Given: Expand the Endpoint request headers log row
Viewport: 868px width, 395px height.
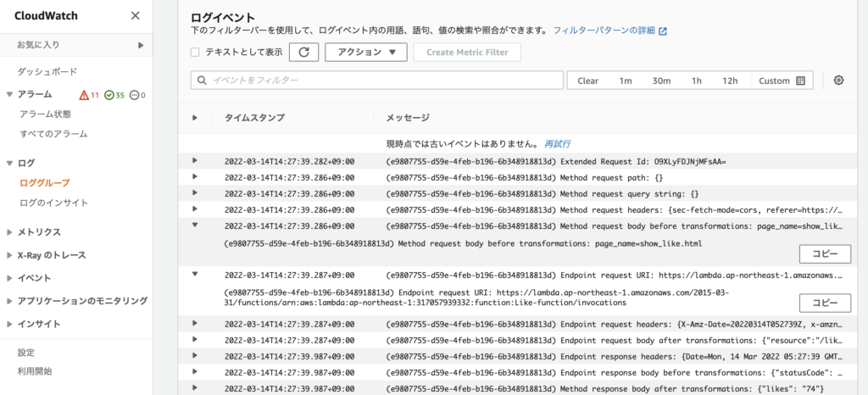Looking at the screenshot, I should [x=195, y=323].
